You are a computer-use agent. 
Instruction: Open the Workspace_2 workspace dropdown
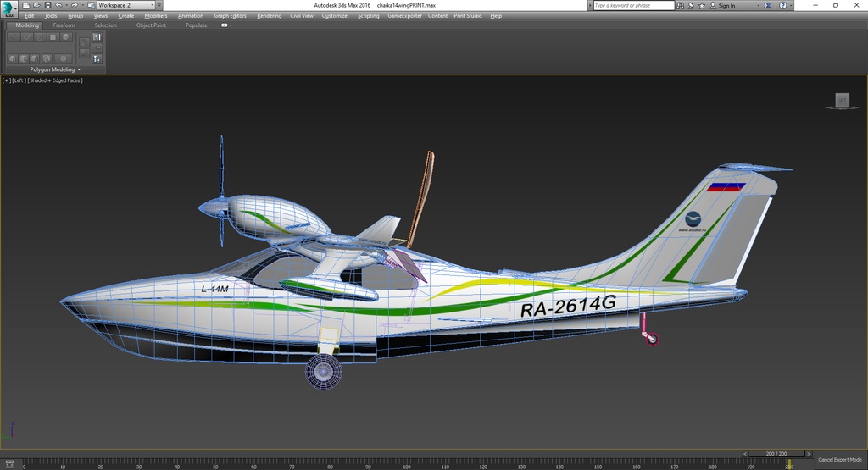pos(126,5)
